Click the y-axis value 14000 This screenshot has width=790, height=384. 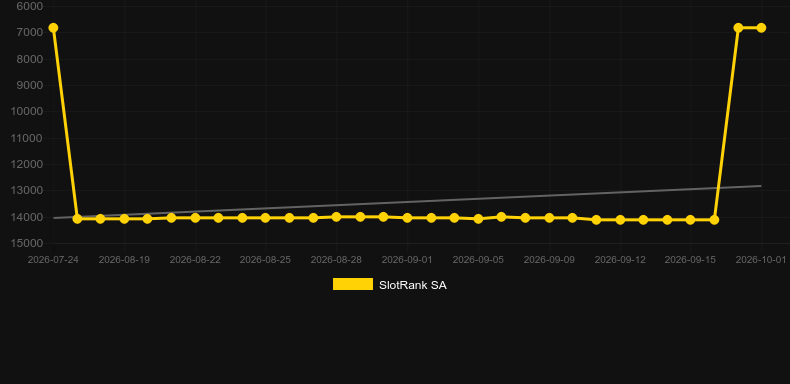(27, 217)
